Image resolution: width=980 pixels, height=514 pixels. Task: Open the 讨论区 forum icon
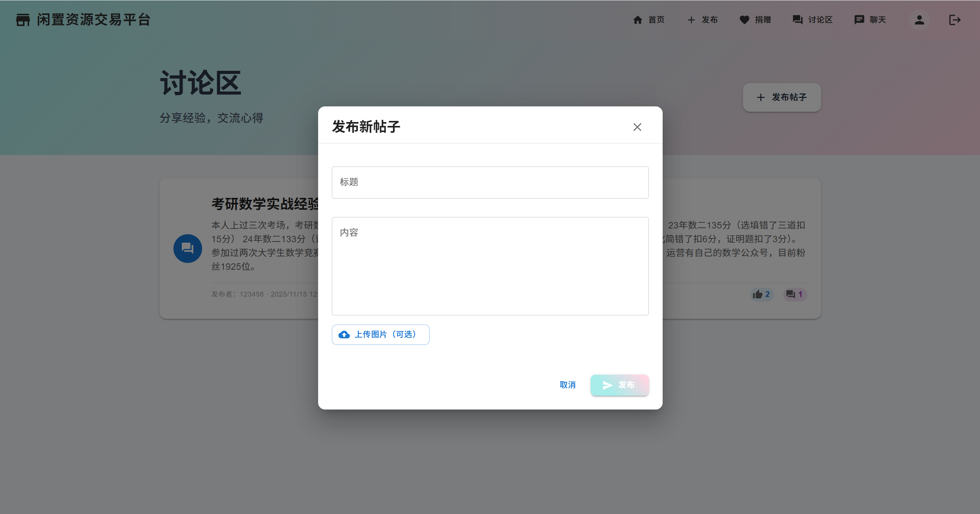click(x=797, y=20)
